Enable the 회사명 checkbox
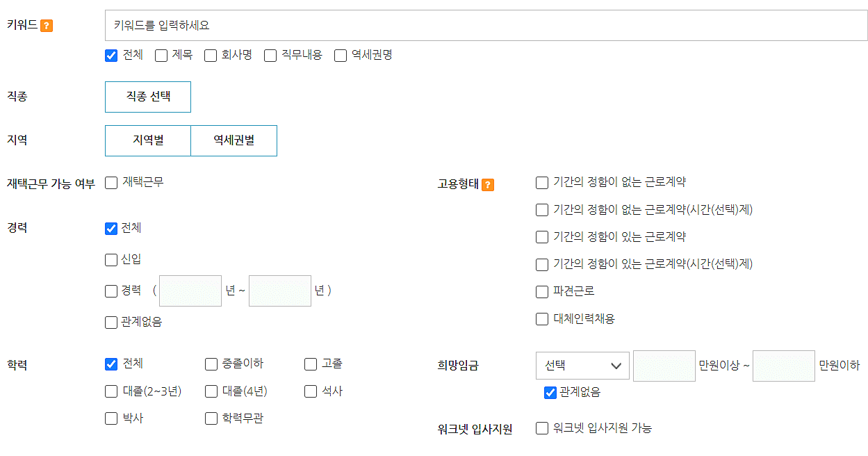Screen dimensions: 868x456 (210, 56)
